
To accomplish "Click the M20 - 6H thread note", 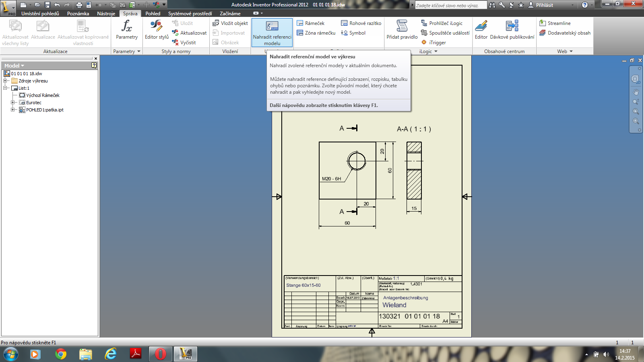I will point(331,179).
